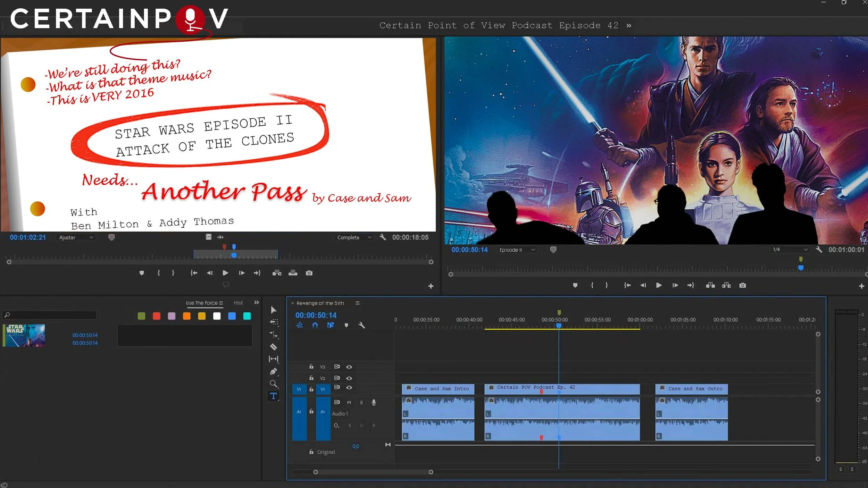
Task: Export a frame from the Program monitor
Action: [743, 286]
